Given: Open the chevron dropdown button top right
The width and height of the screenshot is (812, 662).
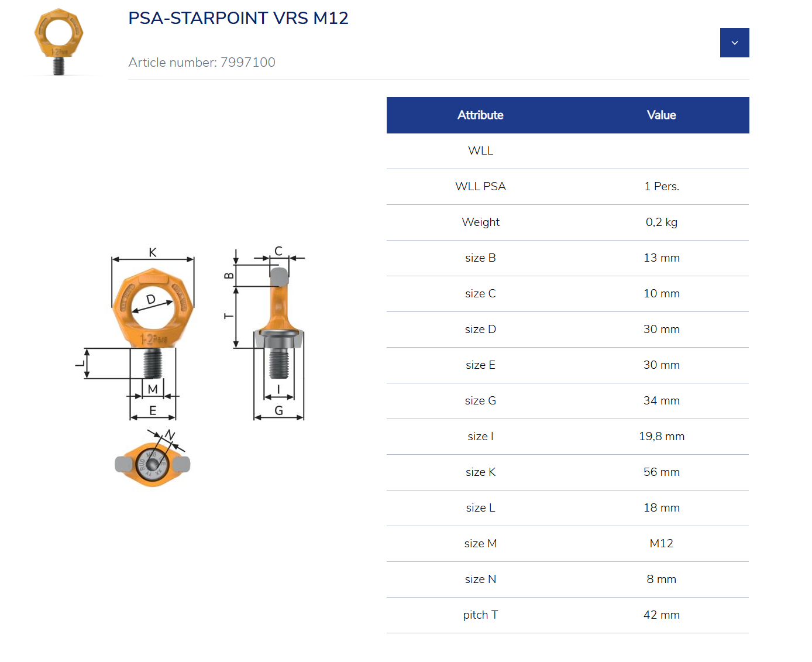Looking at the screenshot, I should (x=734, y=42).
